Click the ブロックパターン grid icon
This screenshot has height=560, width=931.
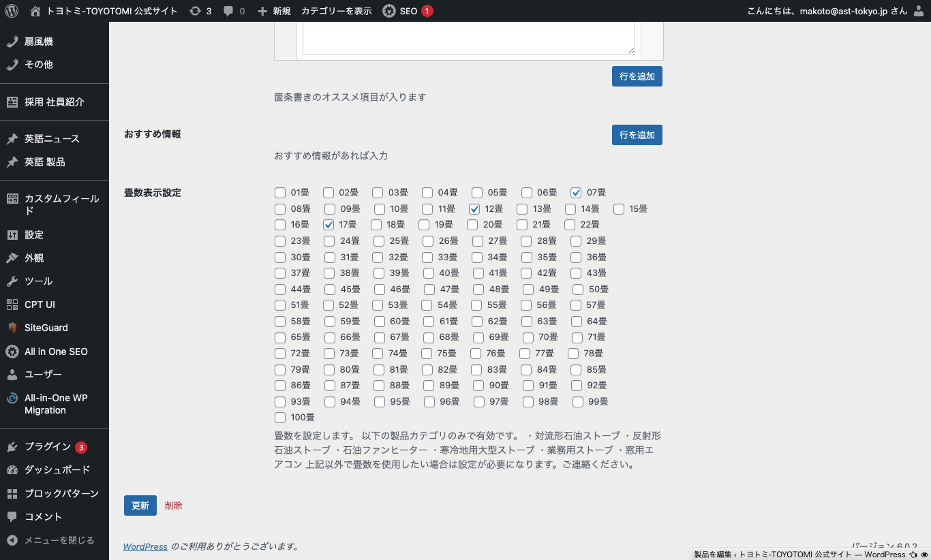tap(12, 494)
